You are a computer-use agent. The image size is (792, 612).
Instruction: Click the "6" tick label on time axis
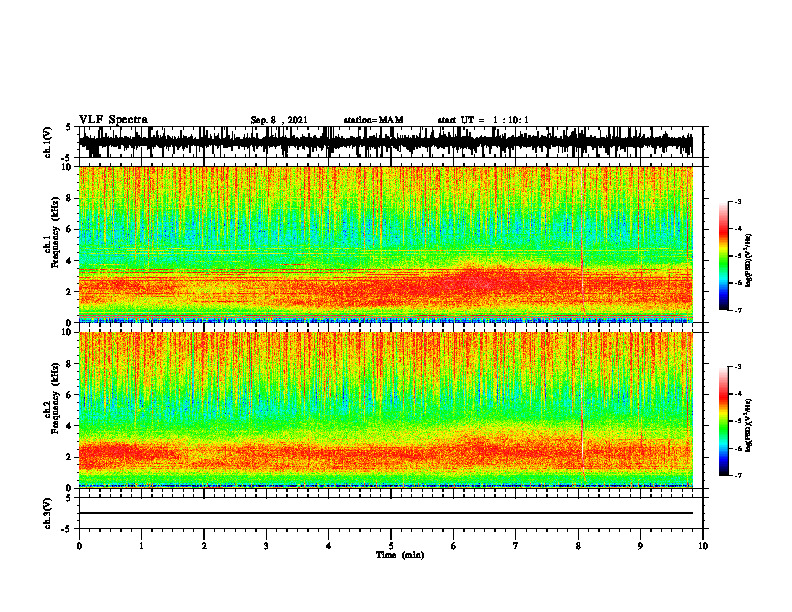click(x=454, y=546)
